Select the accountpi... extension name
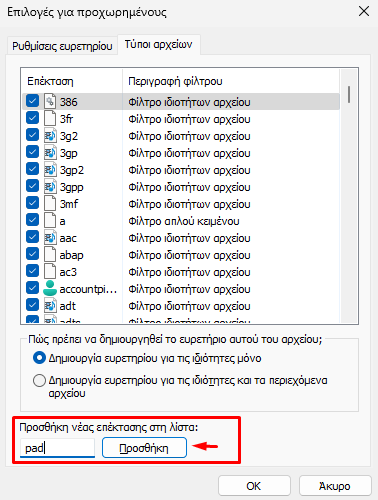Screen dimensions: 378x500 (88, 289)
